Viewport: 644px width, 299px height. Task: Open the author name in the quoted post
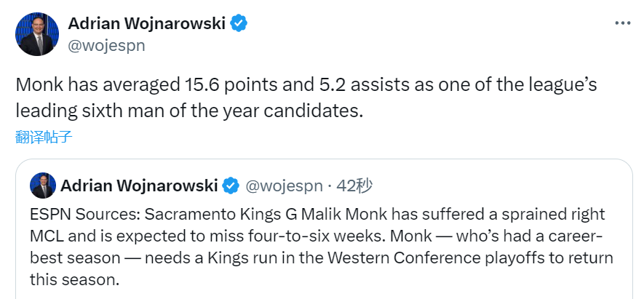click(139, 186)
